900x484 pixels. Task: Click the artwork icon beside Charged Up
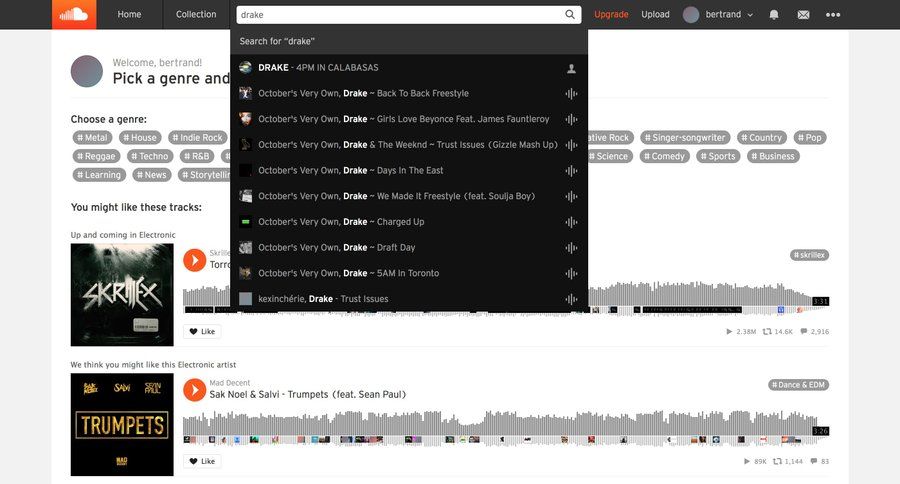coord(246,222)
